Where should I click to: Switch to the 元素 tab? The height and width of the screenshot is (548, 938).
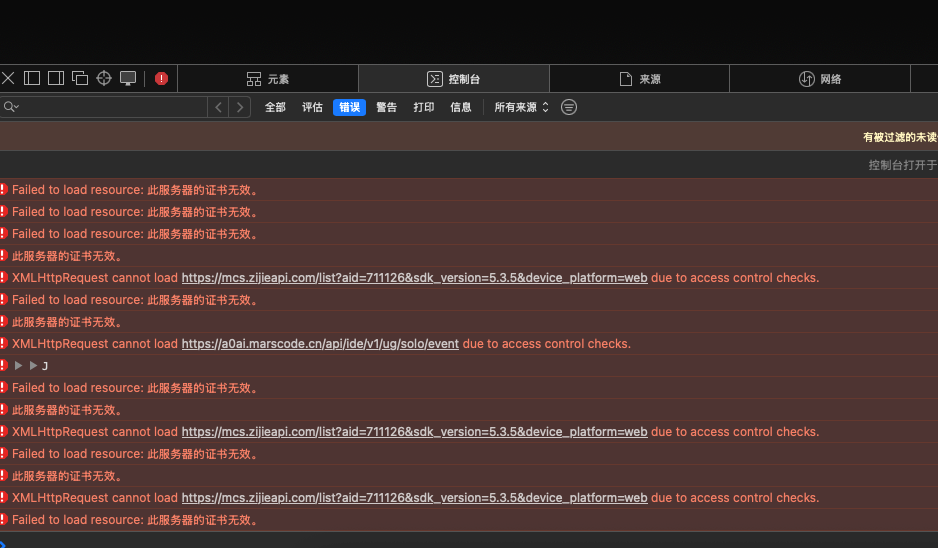(x=268, y=79)
